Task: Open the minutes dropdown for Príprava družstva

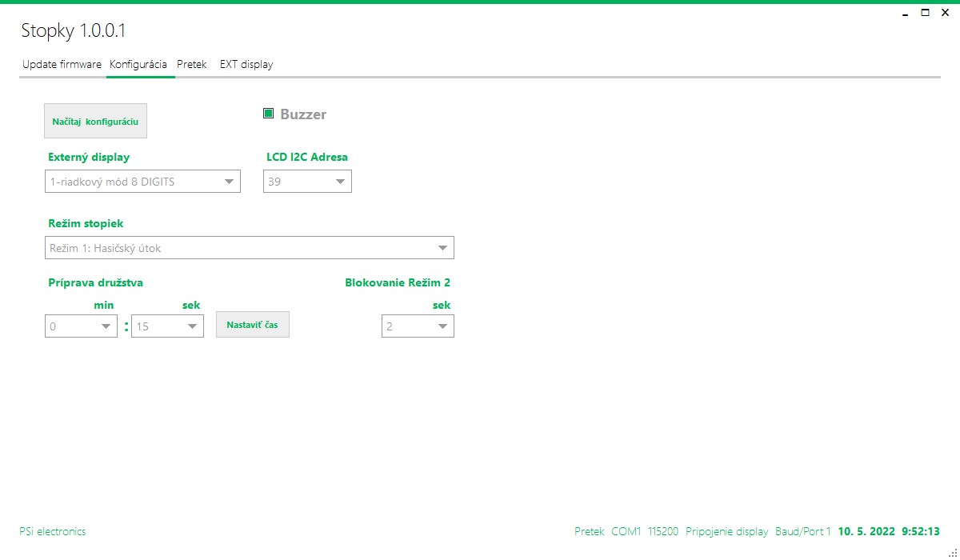Action: click(81, 326)
